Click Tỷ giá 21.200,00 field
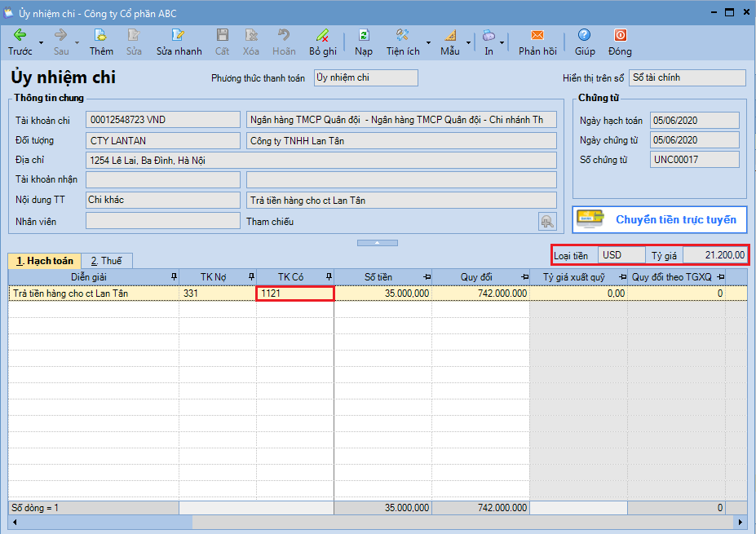 point(715,255)
